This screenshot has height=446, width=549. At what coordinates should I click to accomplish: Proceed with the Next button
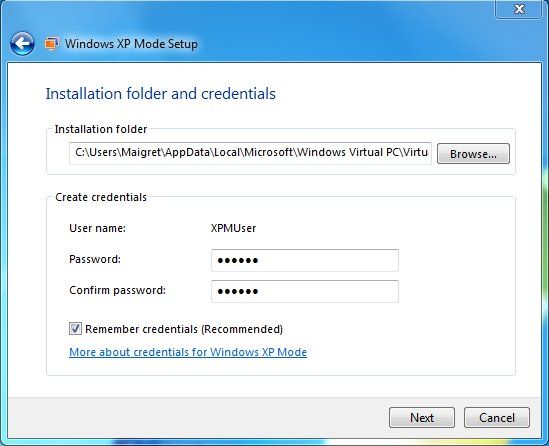pos(422,418)
